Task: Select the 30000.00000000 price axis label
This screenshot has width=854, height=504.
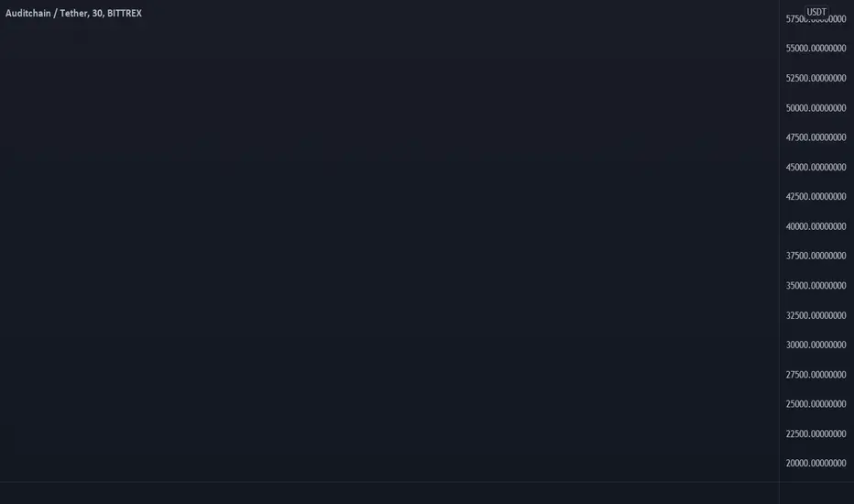Action: pos(816,345)
